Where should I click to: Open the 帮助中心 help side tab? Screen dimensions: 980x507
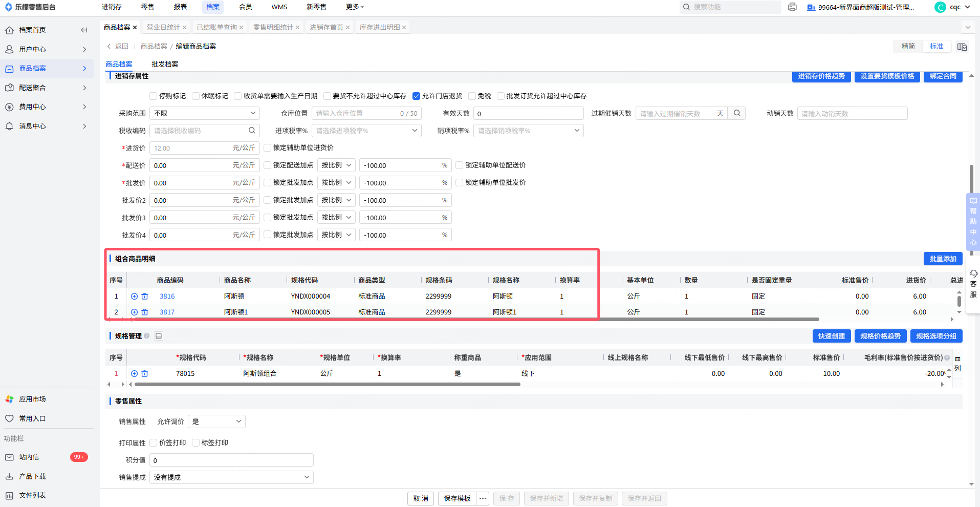(x=973, y=222)
